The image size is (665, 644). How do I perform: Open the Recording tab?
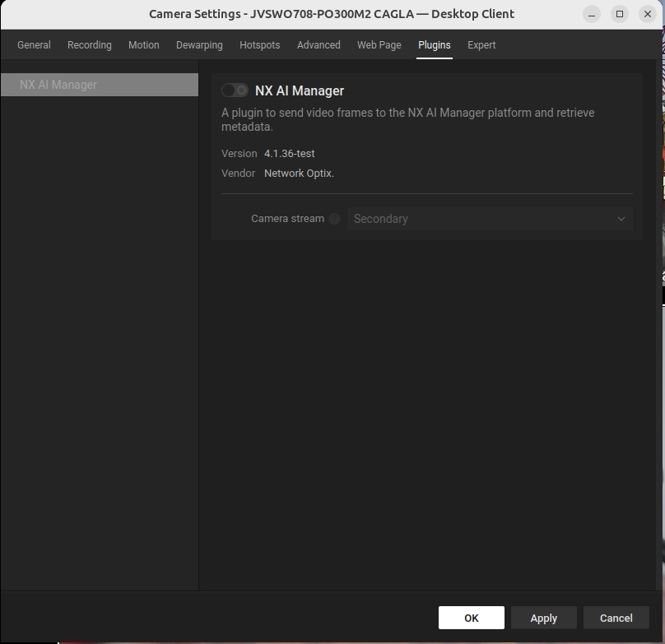click(x=89, y=45)
